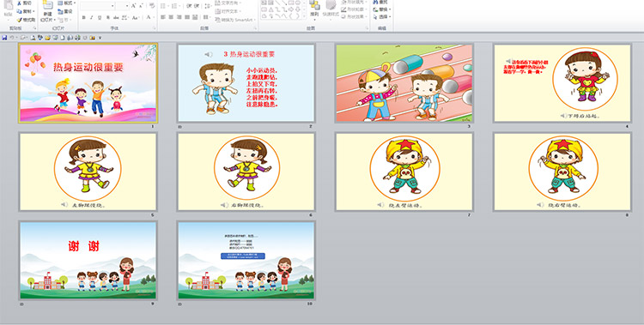Open the font name dropdown
Screen dimensions: 644x325
(x=112, y=6)
